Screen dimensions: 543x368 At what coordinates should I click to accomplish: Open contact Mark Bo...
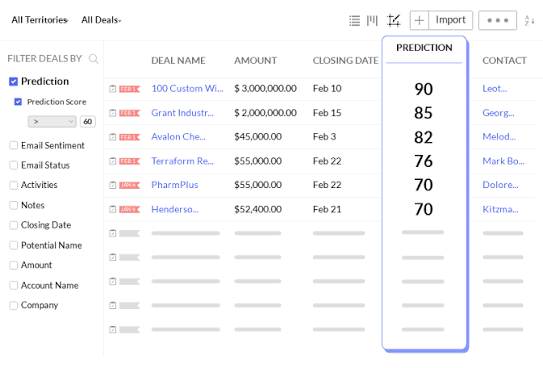pyautogui.click(x=504, y=161)
